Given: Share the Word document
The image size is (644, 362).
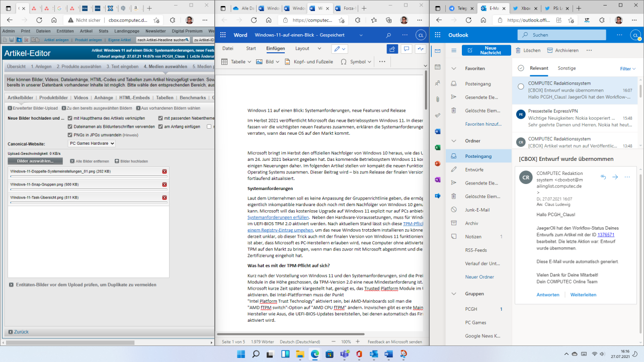Looking at the screenshot, I should [392, 49].
